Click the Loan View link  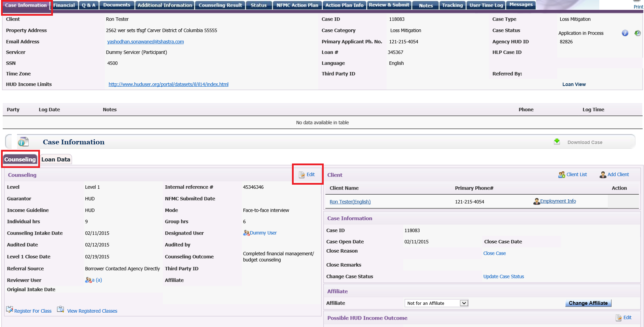point(574,84)
